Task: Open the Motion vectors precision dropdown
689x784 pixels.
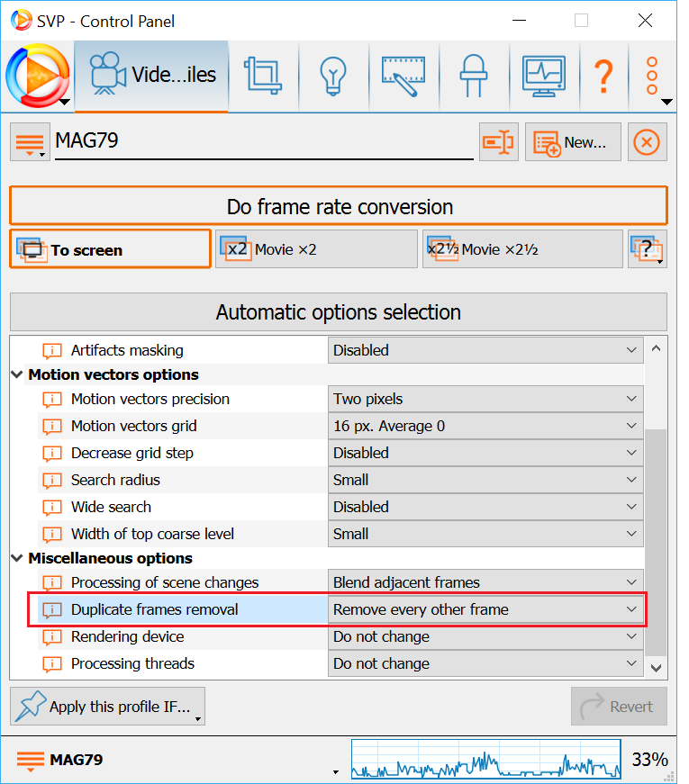Action: pos(485,399)
